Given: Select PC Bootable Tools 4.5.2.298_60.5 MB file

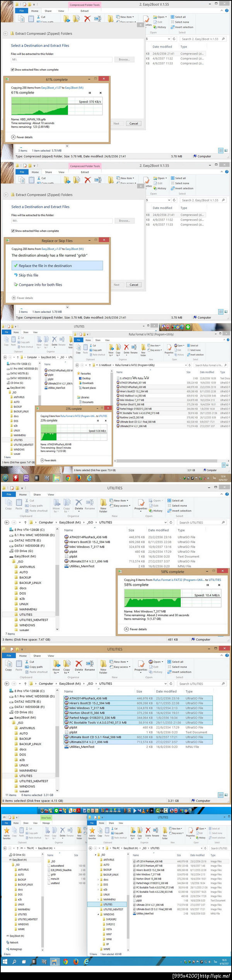Looking at the screenshot, I should 152,892.
